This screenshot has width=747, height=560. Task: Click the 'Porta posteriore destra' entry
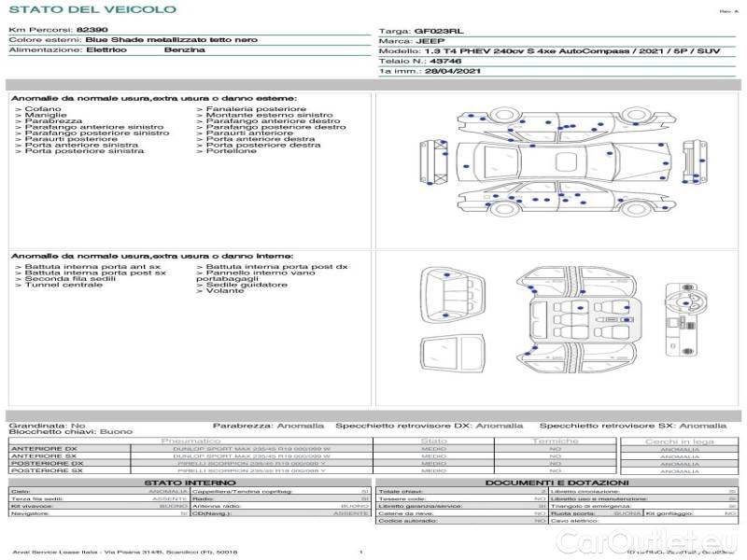click(263, 146)
